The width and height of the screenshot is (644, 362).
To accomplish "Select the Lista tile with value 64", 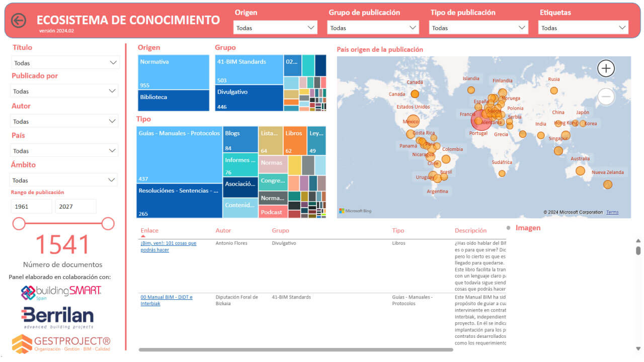I will (x=271, y=141).
